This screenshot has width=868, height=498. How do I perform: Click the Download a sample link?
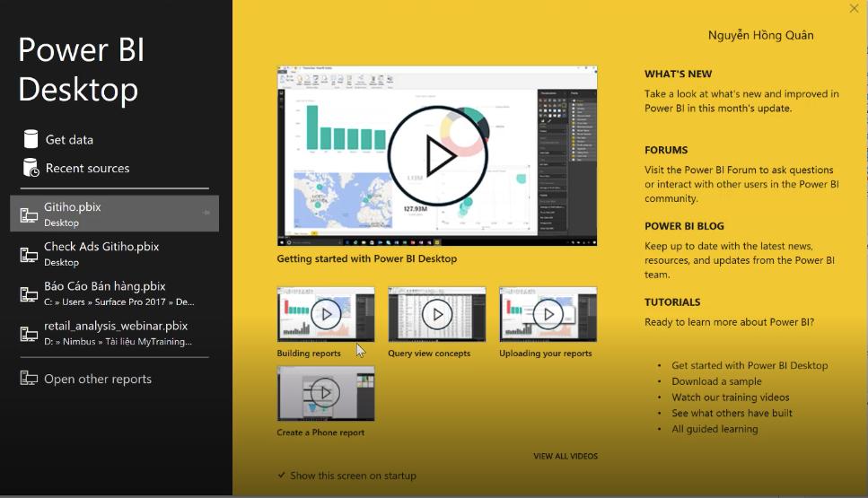(x=716, y=381)
